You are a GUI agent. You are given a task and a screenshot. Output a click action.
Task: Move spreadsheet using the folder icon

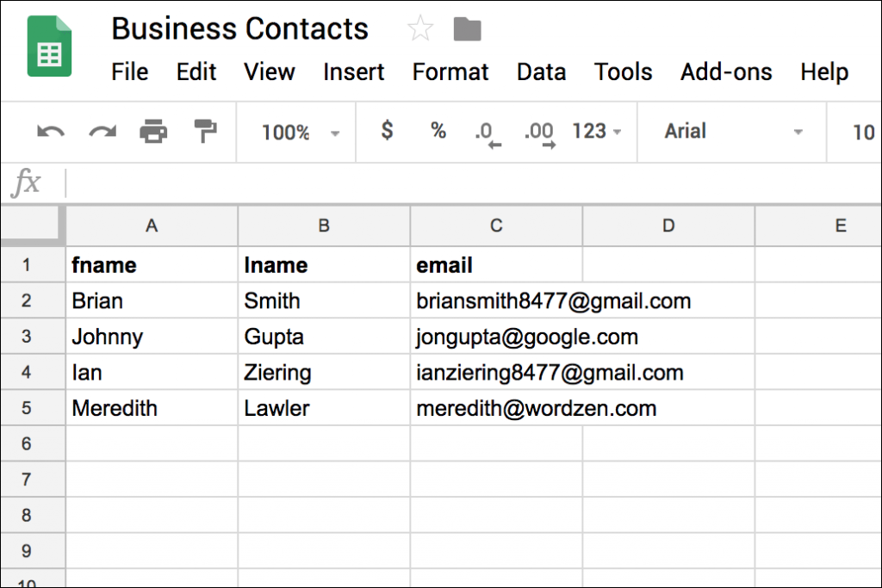[x=467, y=28]
